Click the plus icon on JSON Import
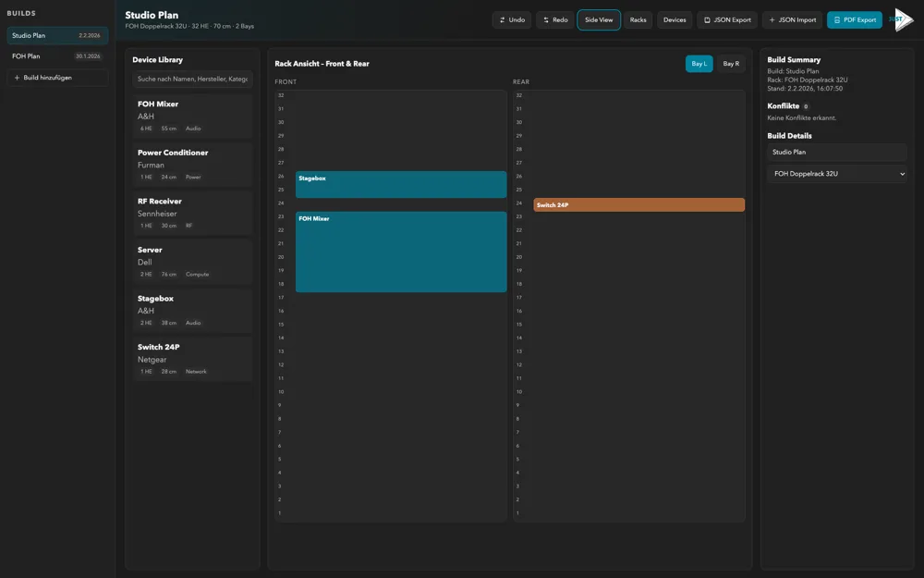Image resolution: width=924 pixels, height=578 pixels. [x=771, y=18]
